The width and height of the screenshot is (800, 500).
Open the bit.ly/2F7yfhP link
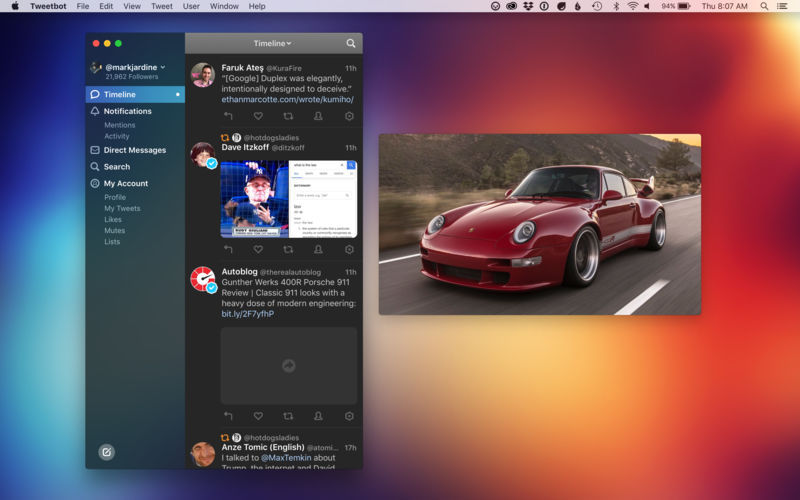click(247, 314)
